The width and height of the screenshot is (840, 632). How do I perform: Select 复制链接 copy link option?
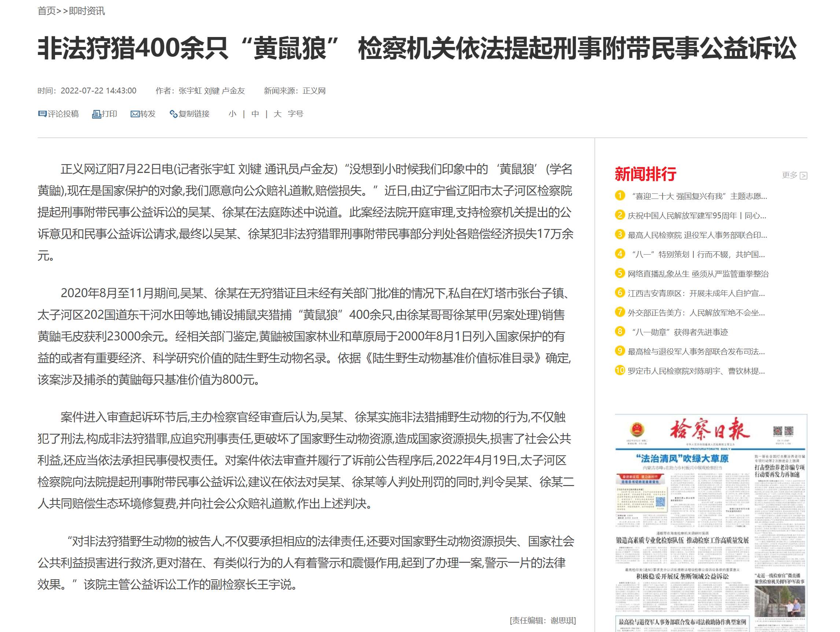click(x=194, y=114)
